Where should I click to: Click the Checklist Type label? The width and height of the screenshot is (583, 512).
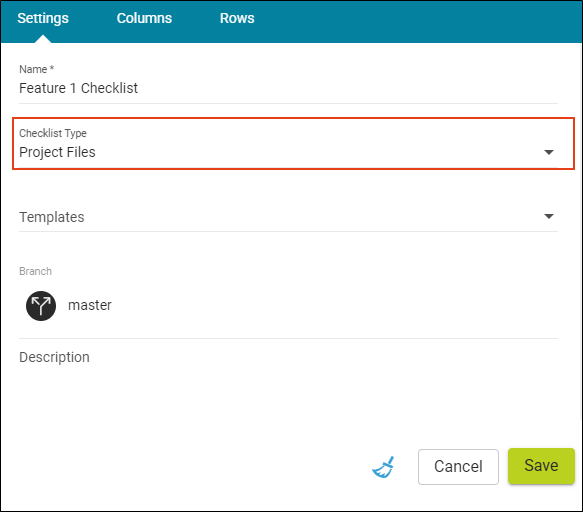[x=53, y=133]
